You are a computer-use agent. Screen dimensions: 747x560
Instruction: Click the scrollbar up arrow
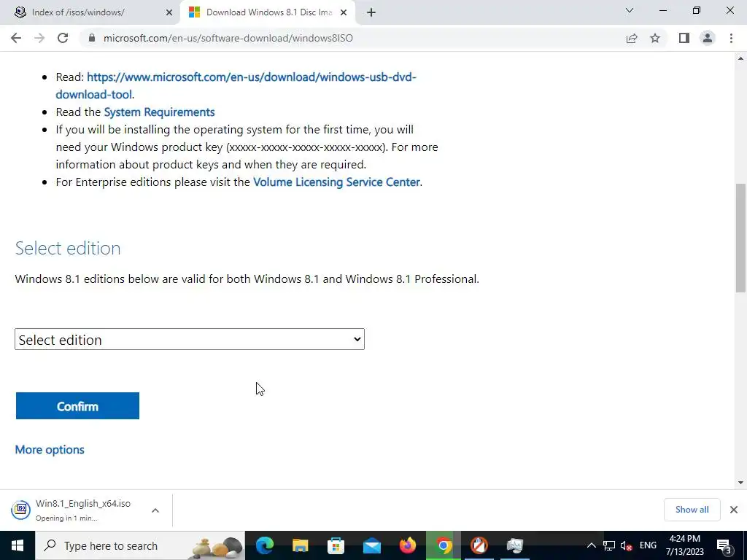pyautogui.click(x=740, y=58)
